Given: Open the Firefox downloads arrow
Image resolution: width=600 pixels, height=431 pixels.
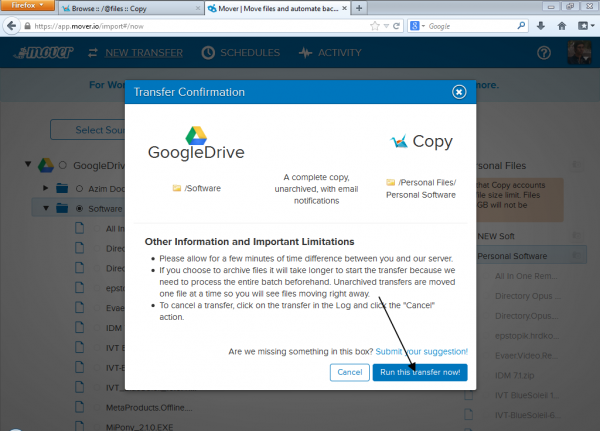Looking at the screenshot, I should pyautogui.click(x=541, y=26).
